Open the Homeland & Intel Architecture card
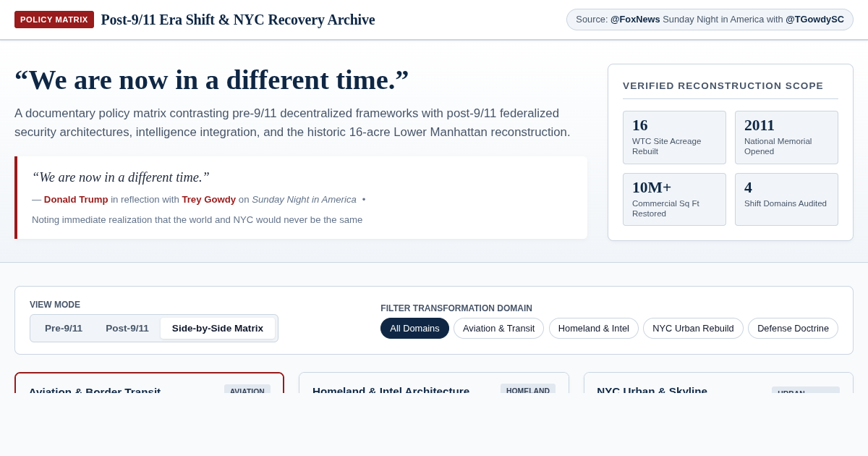The height and width of the screenshot is (456, 868). pyautogui.click(x=434, y=383)
